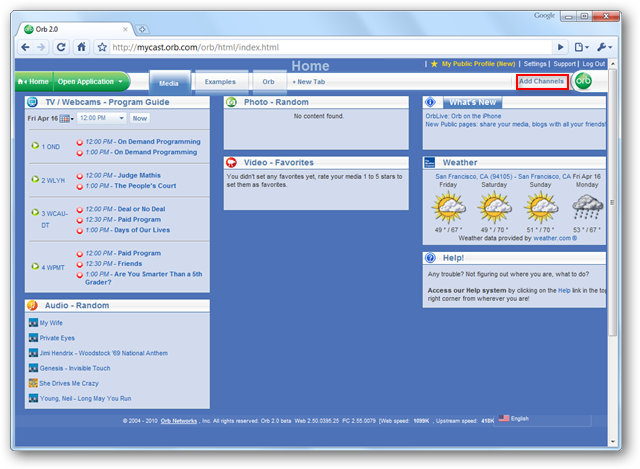Select the Orb 2.0 browser tab
Screen dimensions: 640x469
tap(76, 29)
